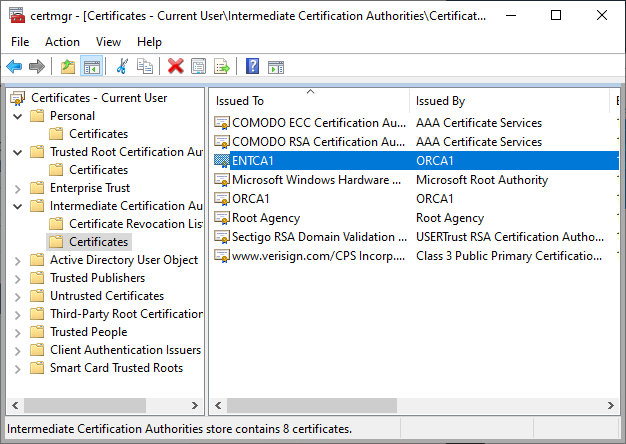Click Certificates - Current User root icon

[18, 98]
